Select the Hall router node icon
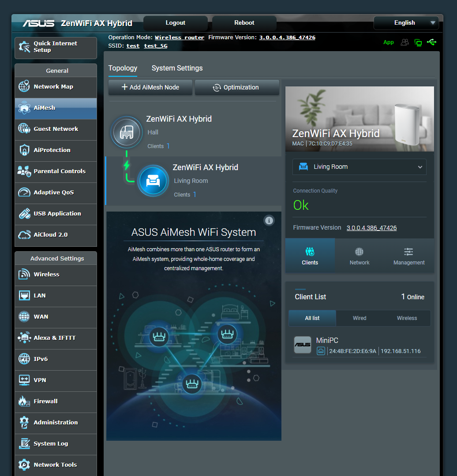Viewport: 457px width, 476px height. point(126,132)
